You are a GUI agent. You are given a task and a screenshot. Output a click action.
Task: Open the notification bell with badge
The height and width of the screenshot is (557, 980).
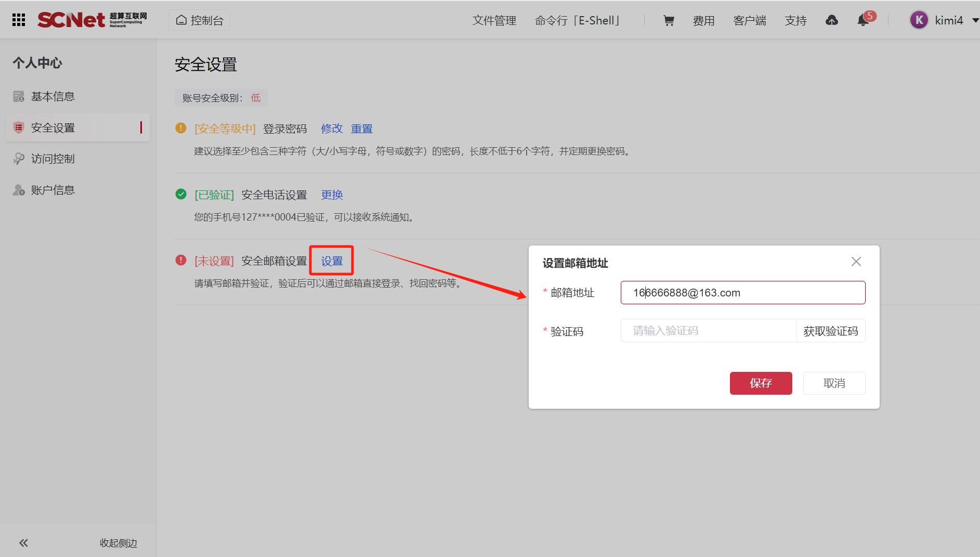(863, 20)
